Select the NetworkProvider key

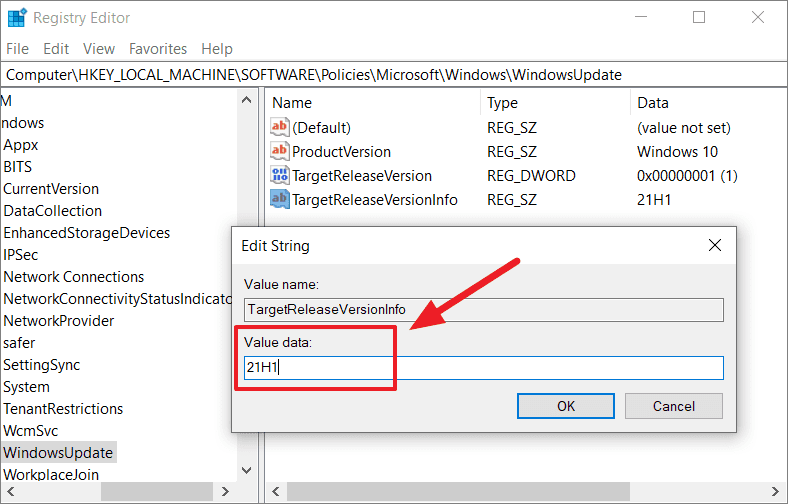coord(59,321)
